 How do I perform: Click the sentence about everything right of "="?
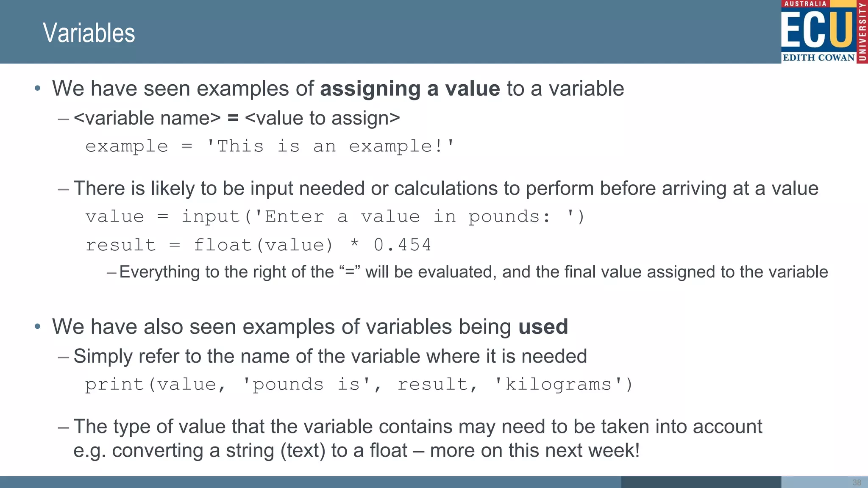tap(473, 272)
